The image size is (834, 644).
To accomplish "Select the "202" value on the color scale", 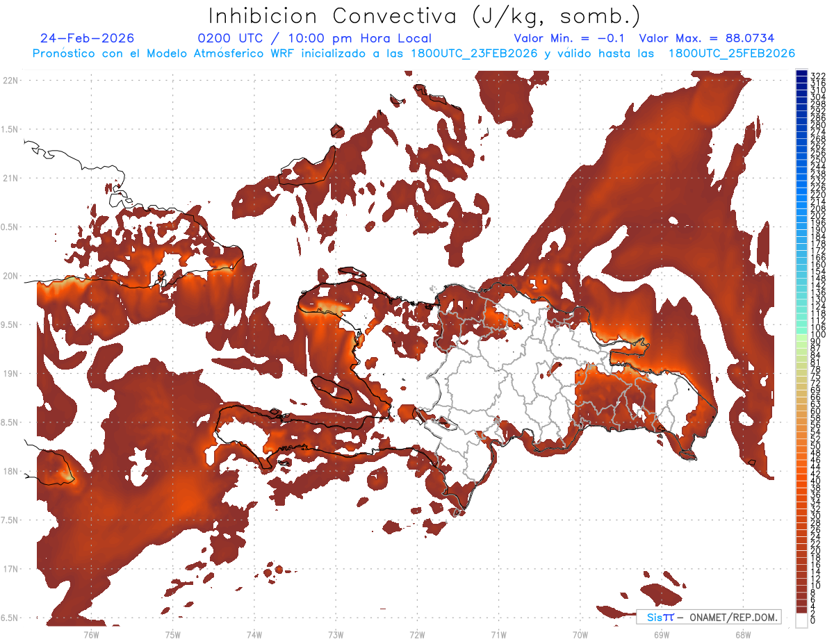I will click(818, 215).
